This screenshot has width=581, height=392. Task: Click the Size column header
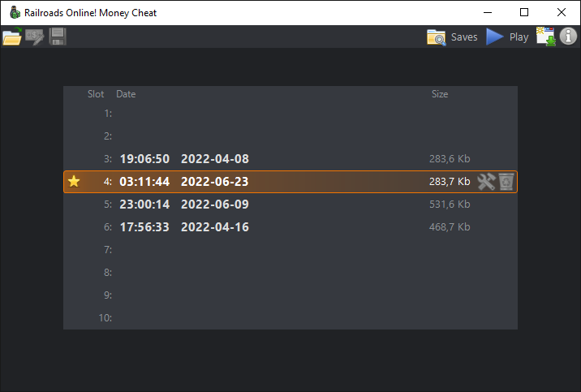440,94
